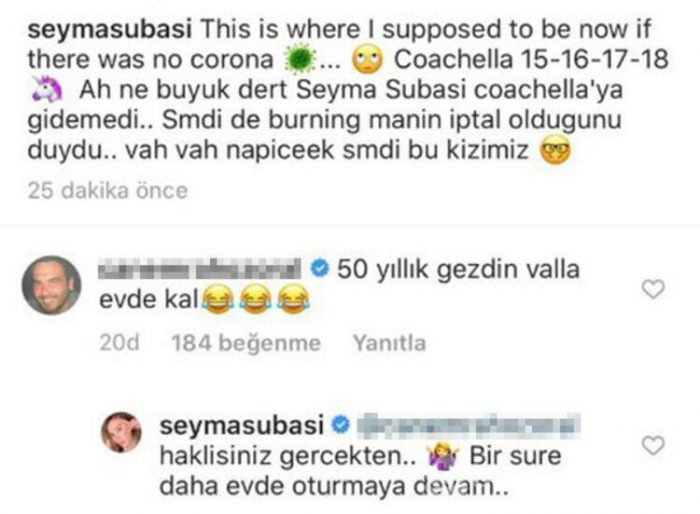Click the shrugging woman emoji in reply
Viewport: 700px width, 514px height.
point(442,457)
